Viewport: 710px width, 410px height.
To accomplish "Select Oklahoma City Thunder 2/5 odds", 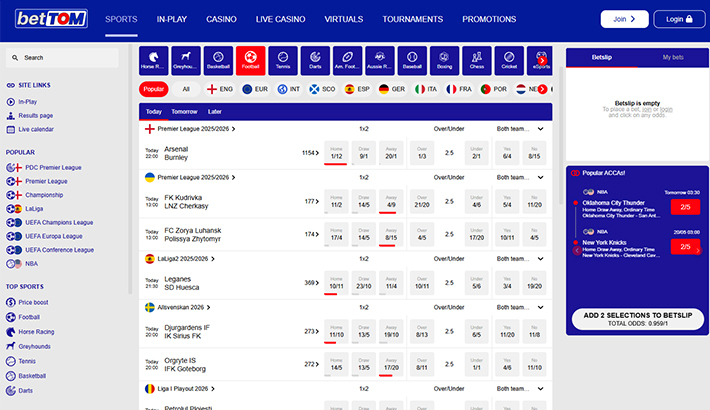I will pyautogui.click(x=685, y=207).
